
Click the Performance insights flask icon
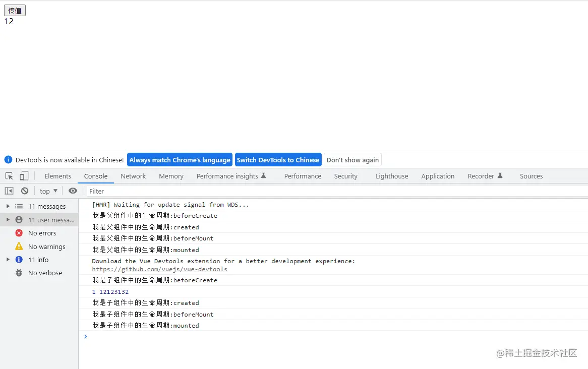click(264, 175)
